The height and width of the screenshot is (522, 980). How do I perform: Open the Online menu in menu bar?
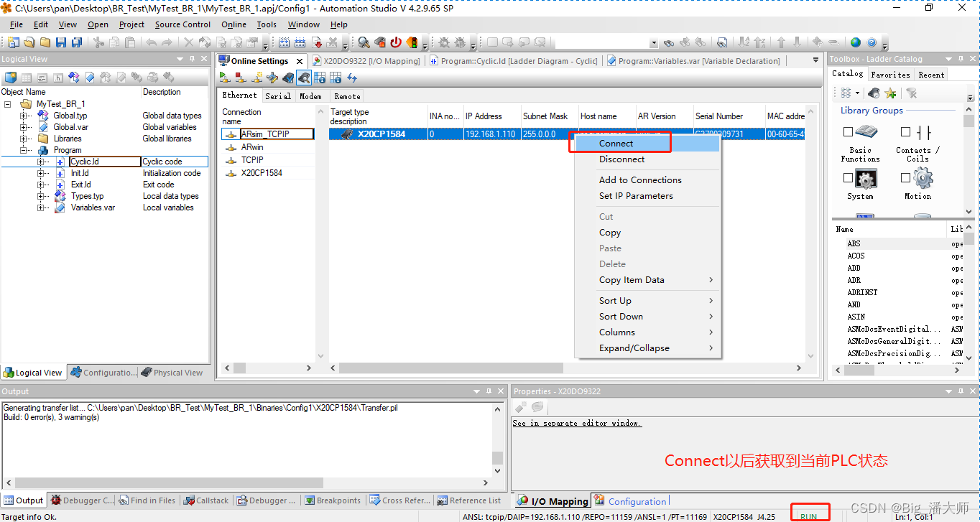(x=234, y=24)
